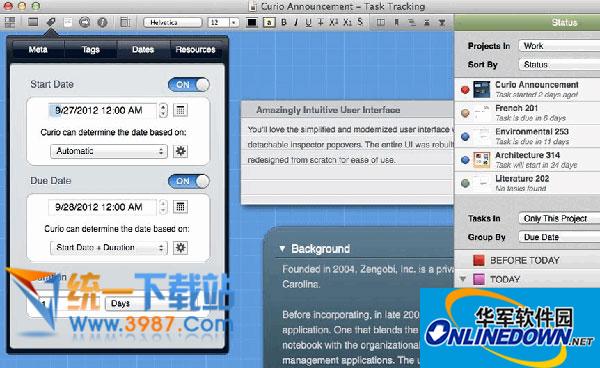Open gear settings beside Start Date + Duration
This screenshot has height=368, width=600.
180,248
